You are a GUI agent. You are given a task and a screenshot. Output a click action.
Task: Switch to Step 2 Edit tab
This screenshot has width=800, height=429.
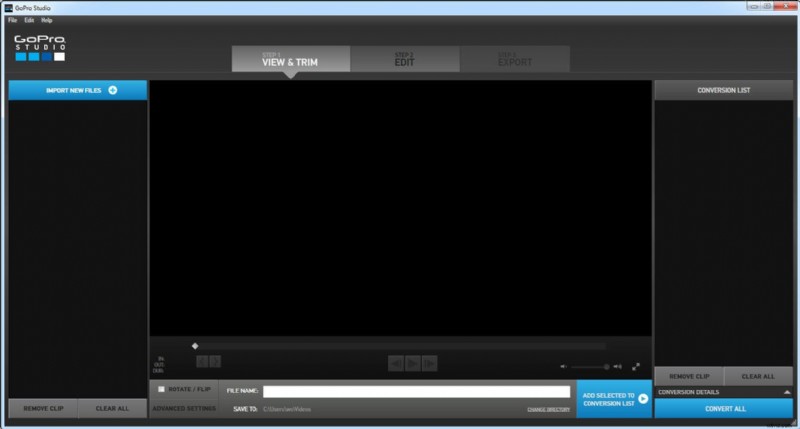(x=404, y=59)
